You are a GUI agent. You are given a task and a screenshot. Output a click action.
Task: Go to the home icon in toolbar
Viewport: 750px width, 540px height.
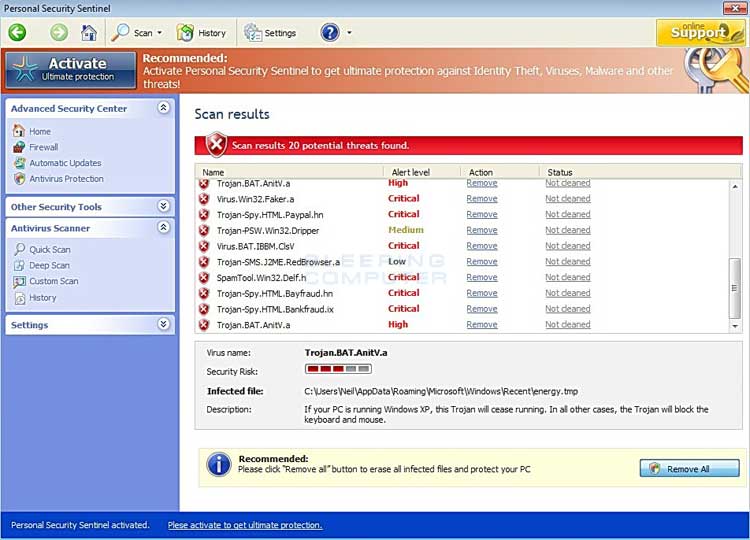click(89, 33)
